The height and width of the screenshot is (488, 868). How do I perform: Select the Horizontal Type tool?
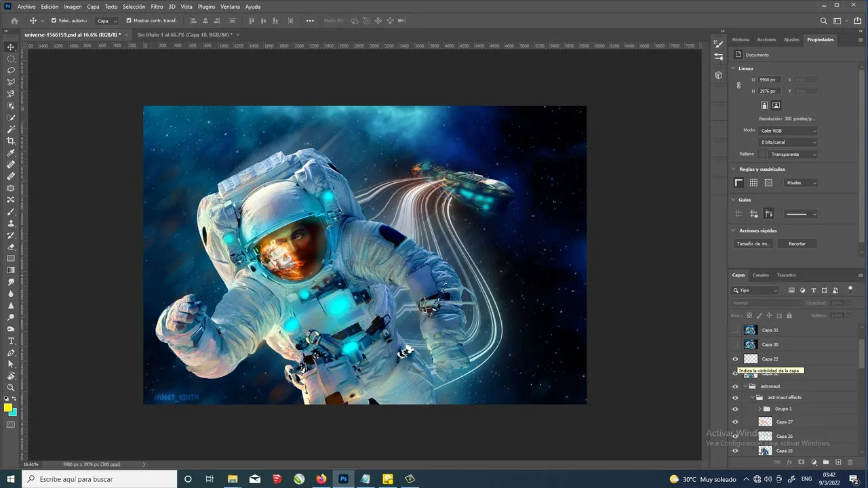(11, 341)
